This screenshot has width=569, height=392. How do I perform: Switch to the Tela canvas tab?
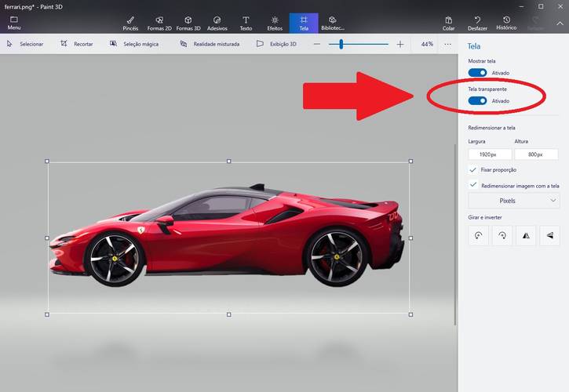(304, 24)
